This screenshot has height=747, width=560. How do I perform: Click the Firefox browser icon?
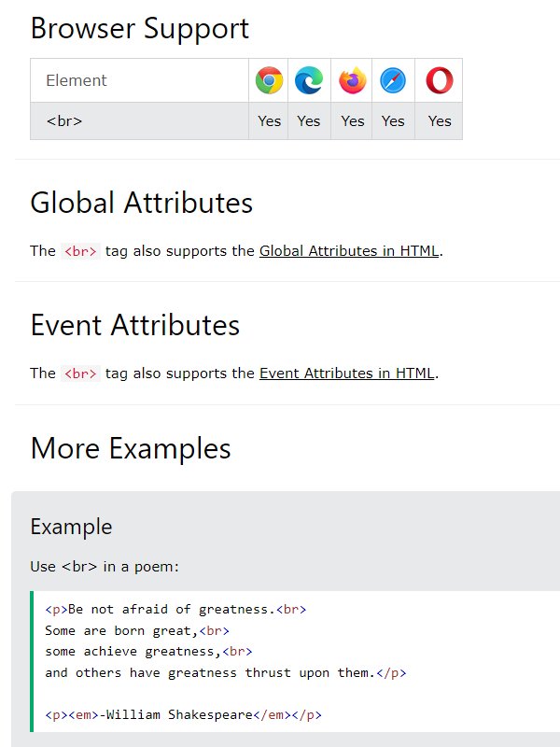pos(353,80)
